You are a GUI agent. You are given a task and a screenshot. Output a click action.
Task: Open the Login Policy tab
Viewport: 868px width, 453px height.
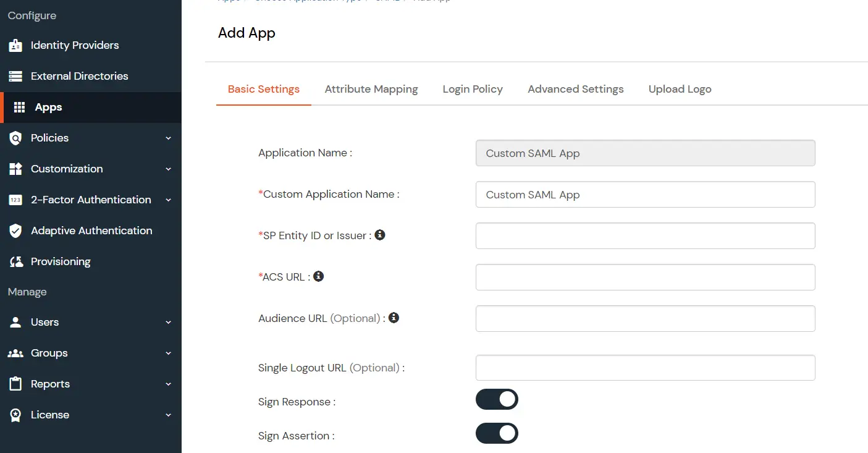(x=473, y=89)
